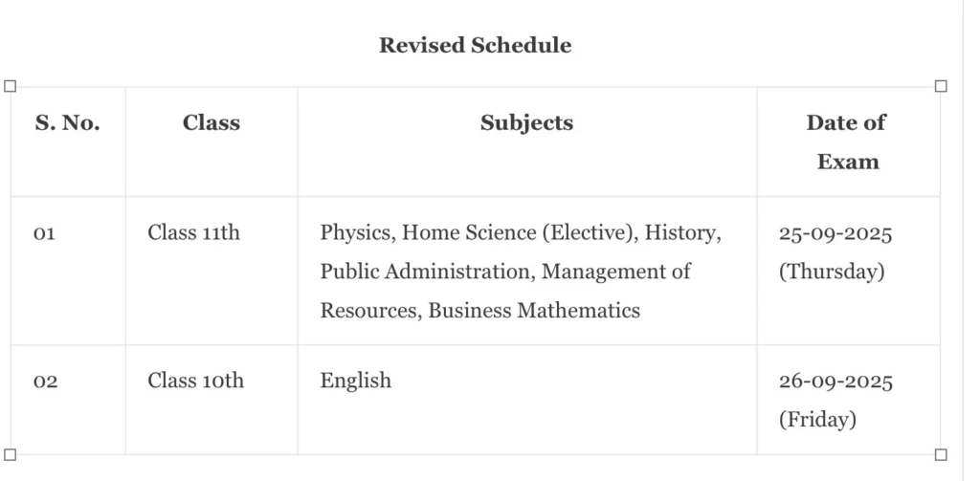
Task: Click the Class 11th cell
Action: [x=193, y=232]
